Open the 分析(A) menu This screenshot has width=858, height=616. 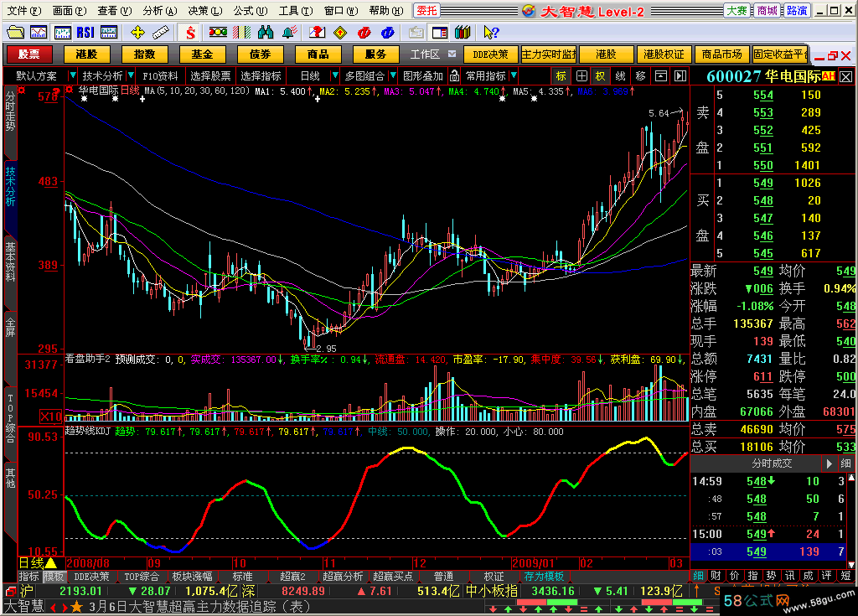(160, 10)
